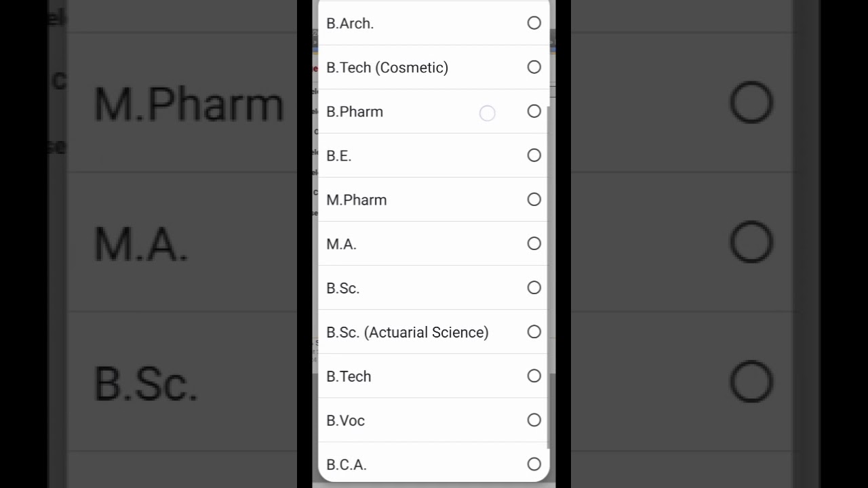Click the dropdown list's vertical scrollbar
Screen dimensions: 868x488
(549, 271)
